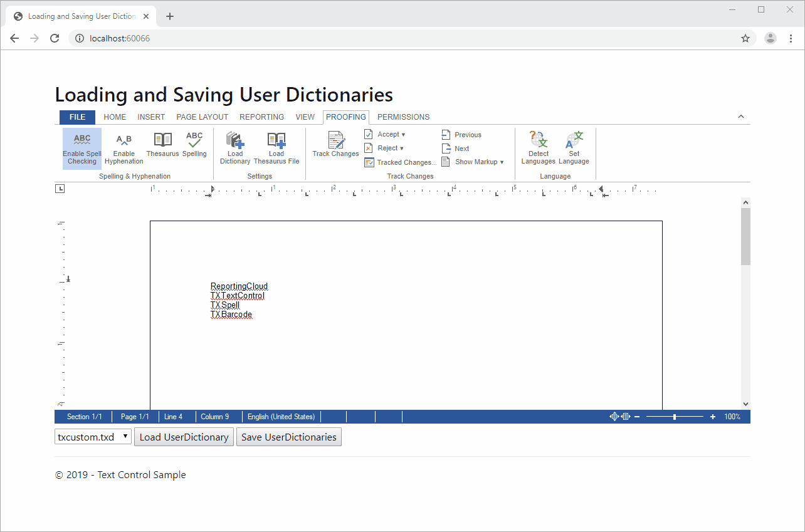The width and height of the screenshot is (805, 532).
Task: Collapse the ribbon with chevron
Action: (741, 117)
